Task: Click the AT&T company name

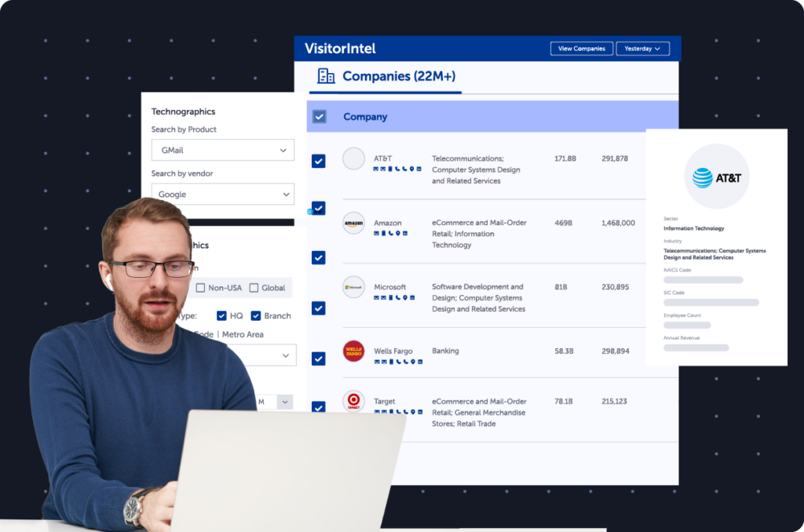Action: pos(382,159)
